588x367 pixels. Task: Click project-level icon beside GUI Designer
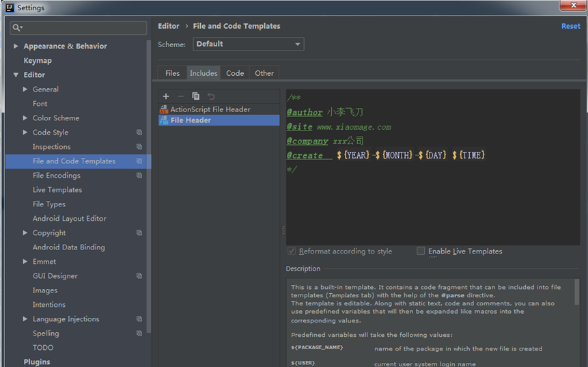[139, 276]
